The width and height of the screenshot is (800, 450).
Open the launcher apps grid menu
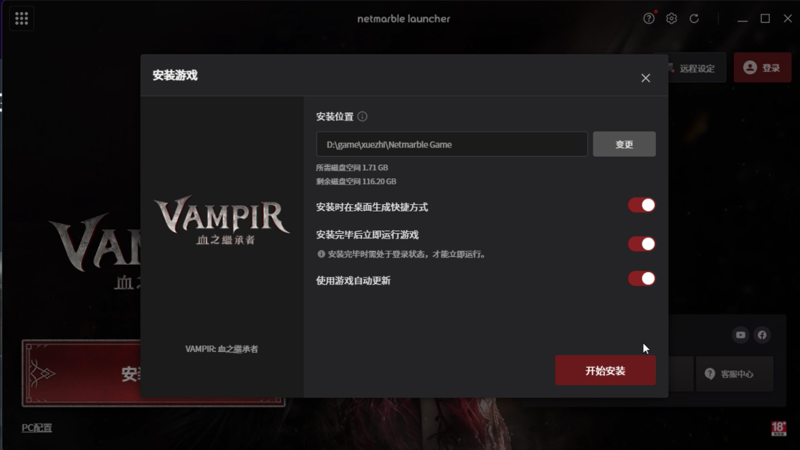point(21,19)
